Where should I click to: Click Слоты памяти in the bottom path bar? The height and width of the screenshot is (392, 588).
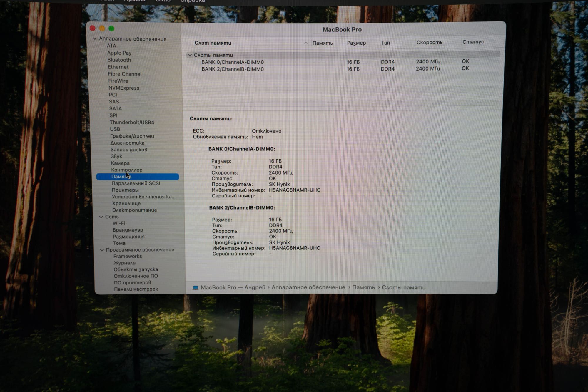[404, 287]
